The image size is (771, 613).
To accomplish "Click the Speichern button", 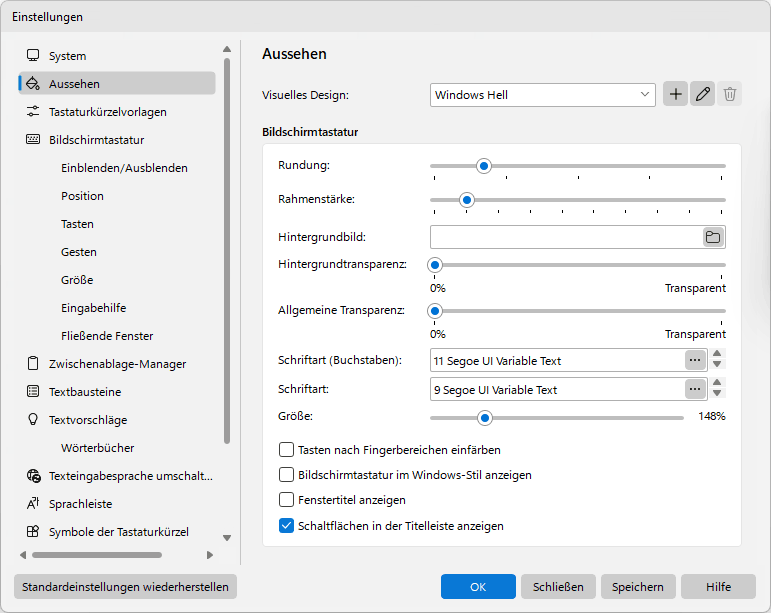I will (x=638, y=586).
